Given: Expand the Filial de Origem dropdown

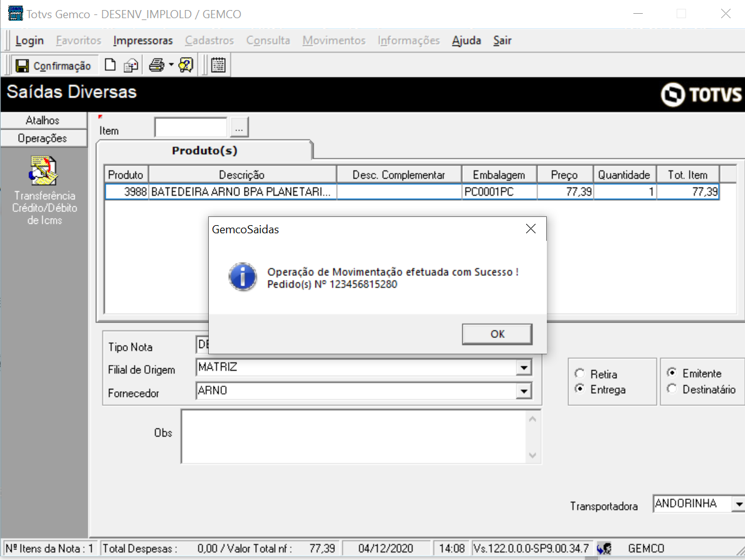Looking at the screenshot, I should (524, 367).
